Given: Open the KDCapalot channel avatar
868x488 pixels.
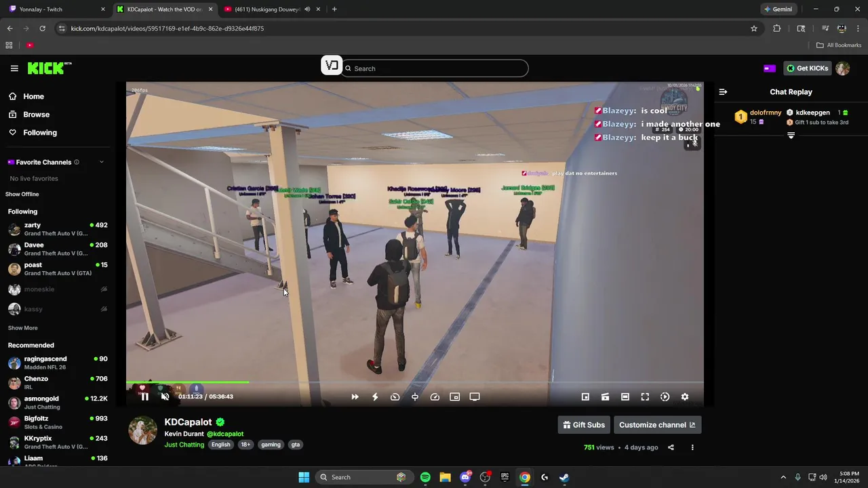Looking at the screenshot, I should 143,430.
